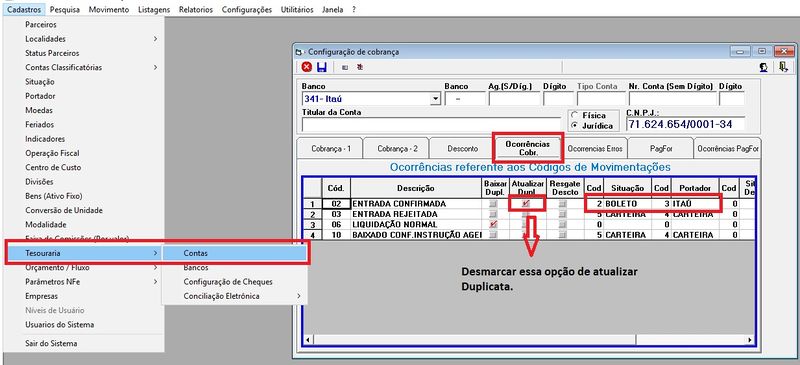
Task: Open the Utilitários menu
Action: [298, 9]
